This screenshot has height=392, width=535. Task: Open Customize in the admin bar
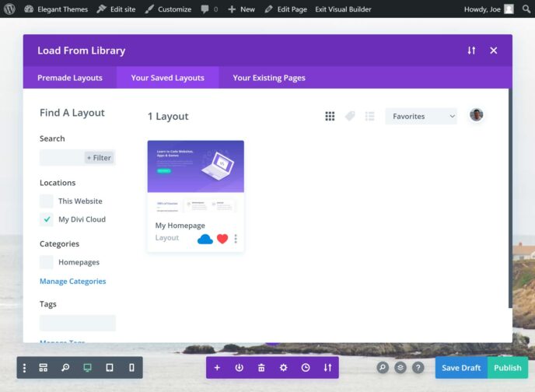pyautogui.click(x=168, y=9)
